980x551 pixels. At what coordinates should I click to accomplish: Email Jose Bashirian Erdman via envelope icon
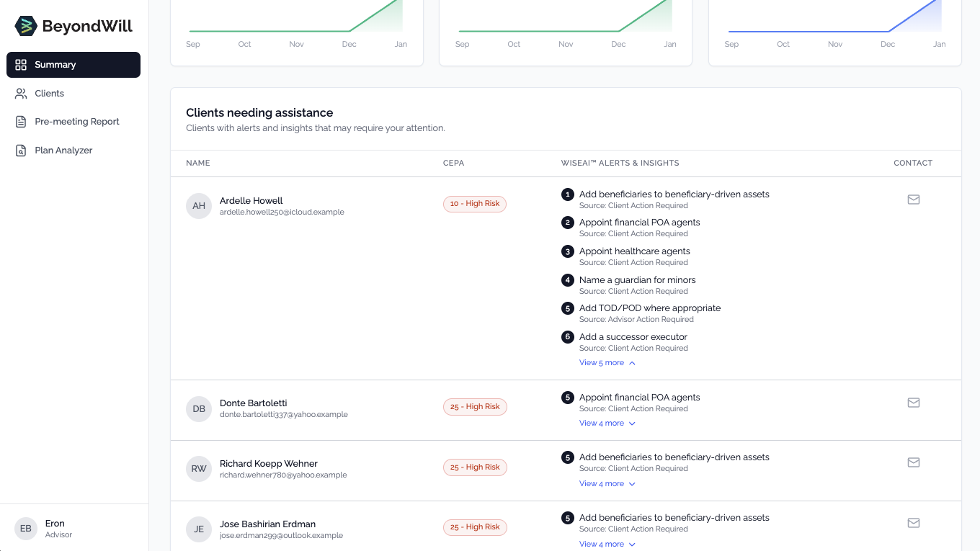913,523
